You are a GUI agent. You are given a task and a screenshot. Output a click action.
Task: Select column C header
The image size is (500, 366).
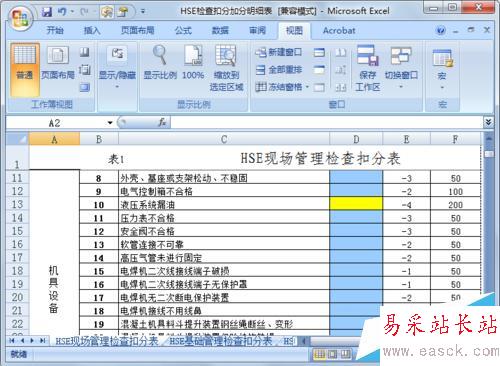pyautogui.click(x=224, y=139)
